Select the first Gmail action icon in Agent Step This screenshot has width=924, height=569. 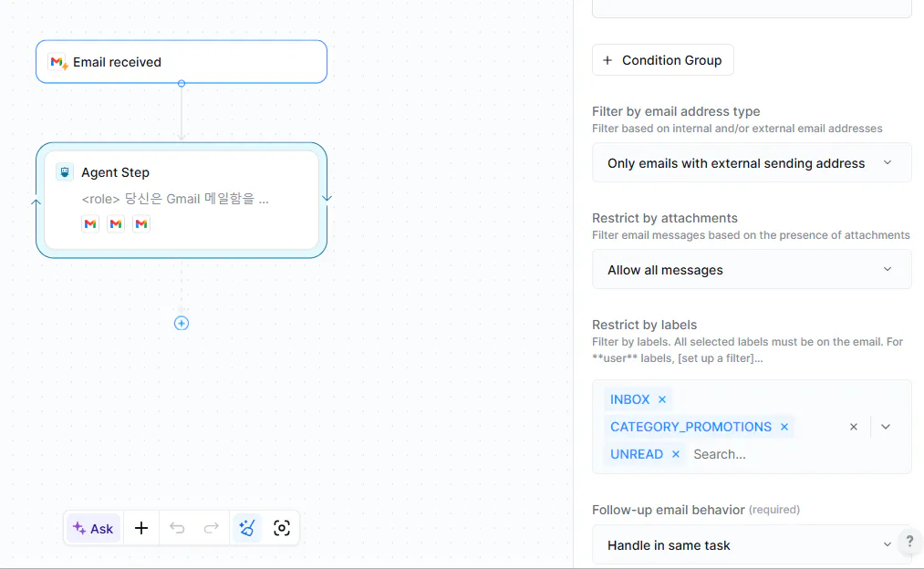(89, 223)
